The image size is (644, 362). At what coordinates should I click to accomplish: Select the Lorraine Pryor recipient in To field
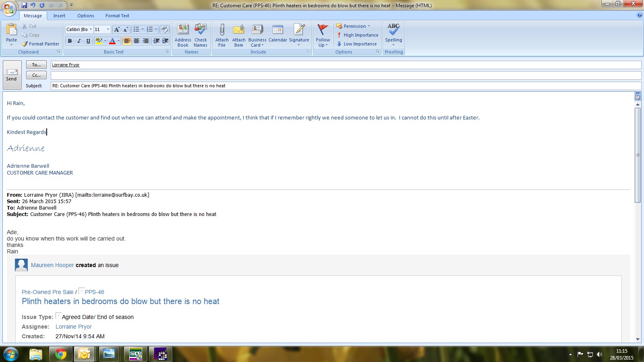(66, 65)
